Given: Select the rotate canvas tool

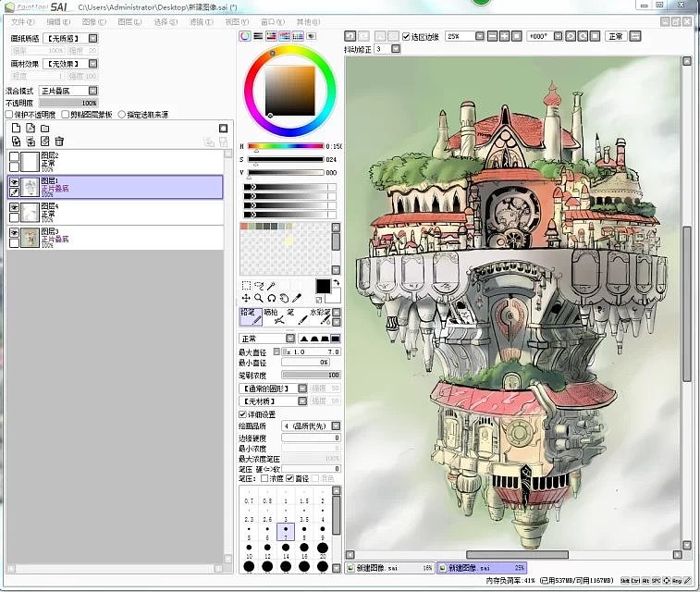Looking at the screenshot, I should point(272,298).
